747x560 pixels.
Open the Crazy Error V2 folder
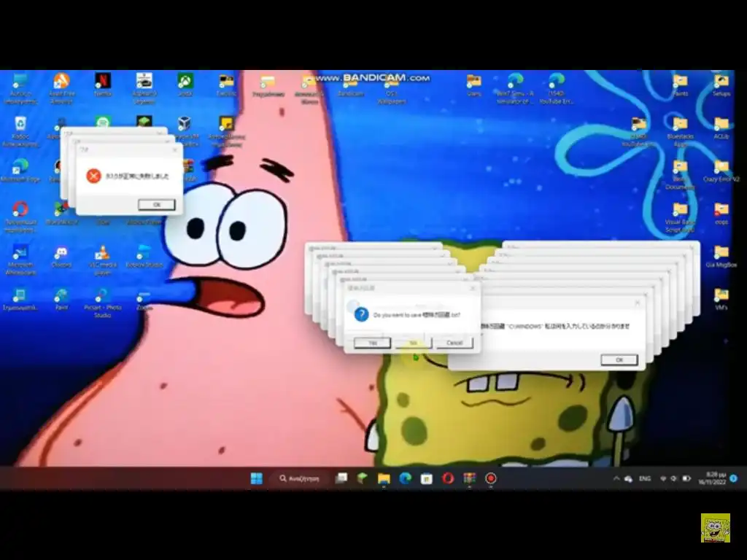tap(721, 171)
